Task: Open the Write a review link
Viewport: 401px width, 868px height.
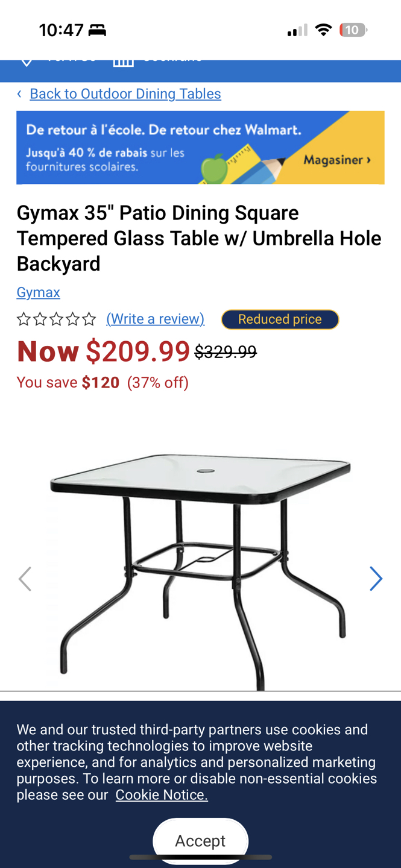Action: (x=156, y=319)
